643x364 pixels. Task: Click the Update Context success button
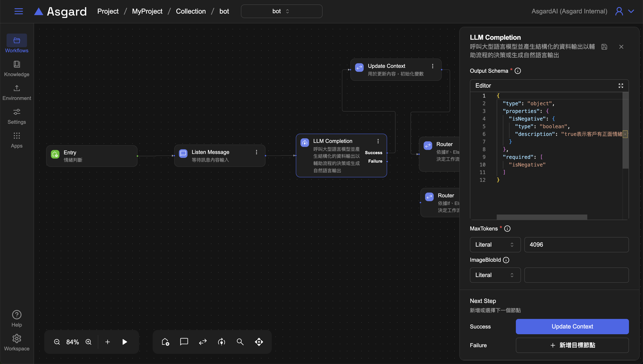tap(572, 327)
